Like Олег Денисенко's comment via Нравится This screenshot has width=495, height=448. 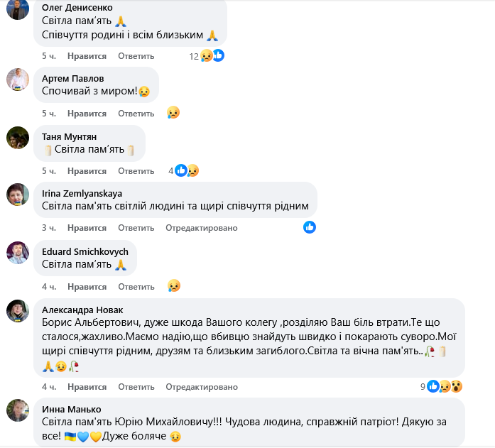click(x=87, y=55)
